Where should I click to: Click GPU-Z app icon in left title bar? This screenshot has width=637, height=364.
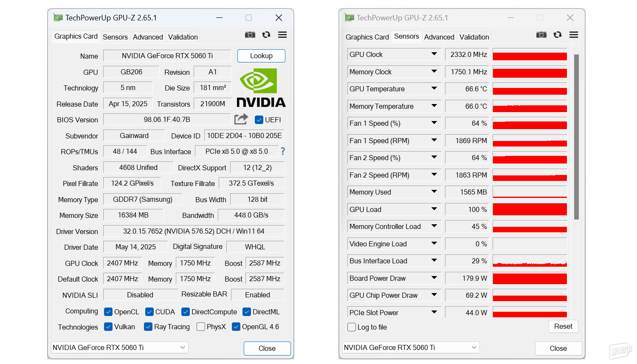coord(58,18)
